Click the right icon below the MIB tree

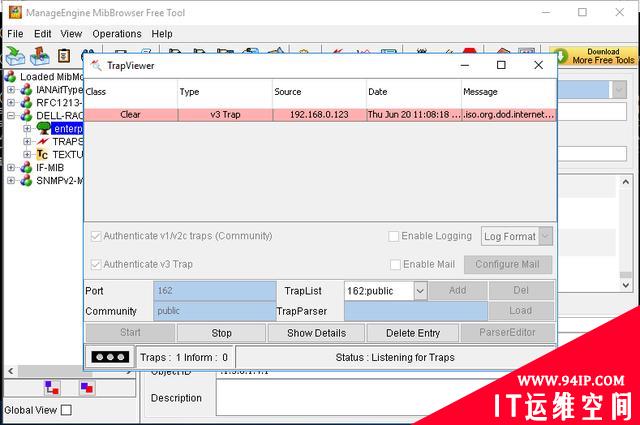click(87, 388)
